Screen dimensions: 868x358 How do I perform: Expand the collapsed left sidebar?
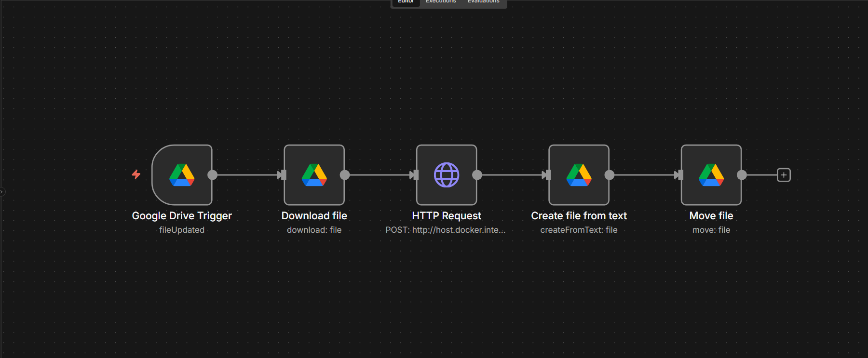pos(2,192)
